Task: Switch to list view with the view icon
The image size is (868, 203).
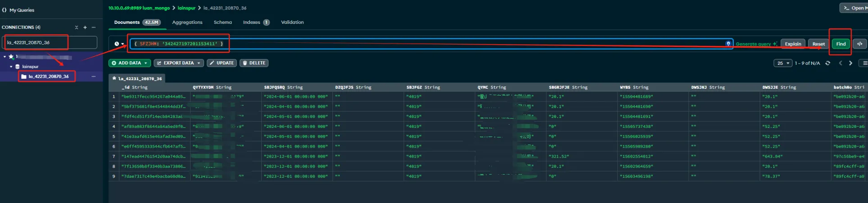Action: tap(864, 63)
